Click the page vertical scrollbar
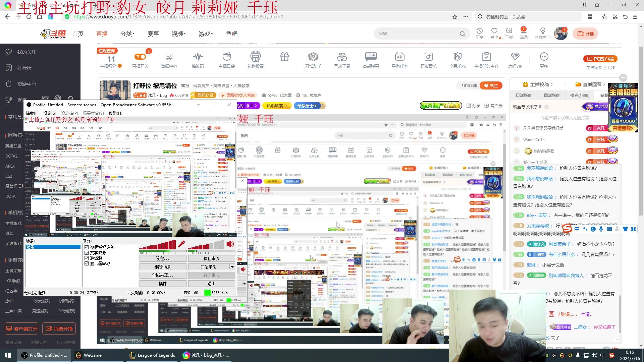 coord(641,131)
